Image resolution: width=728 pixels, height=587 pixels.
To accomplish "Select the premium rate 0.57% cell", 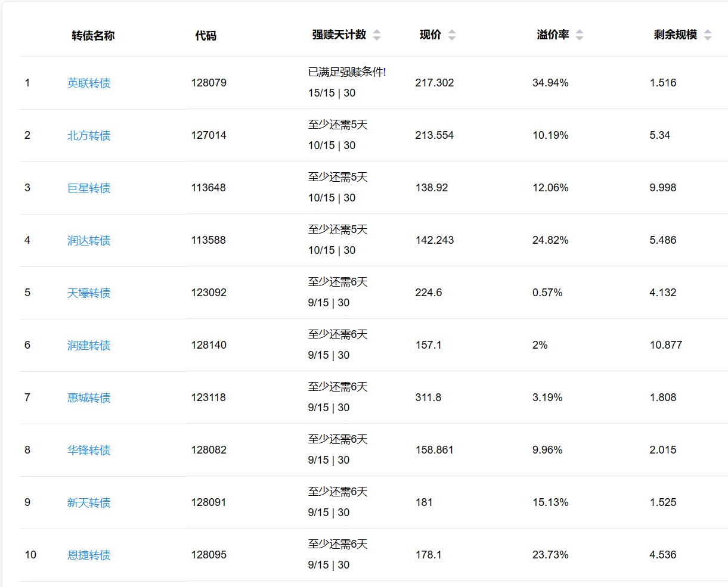I will point(547,293).
